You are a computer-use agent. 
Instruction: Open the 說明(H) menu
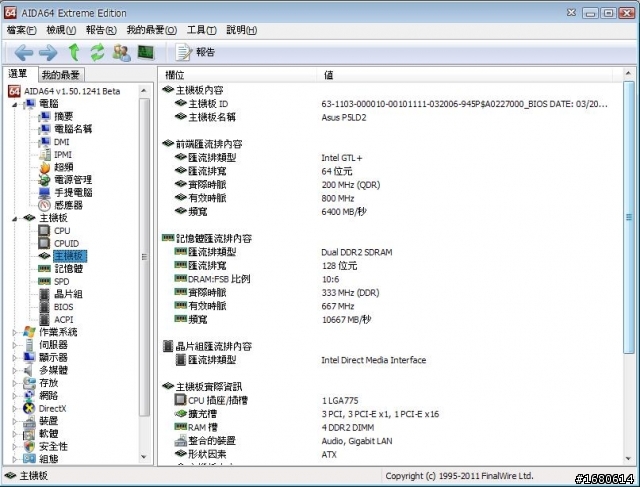pyautogui.click(x=241, y=30)
